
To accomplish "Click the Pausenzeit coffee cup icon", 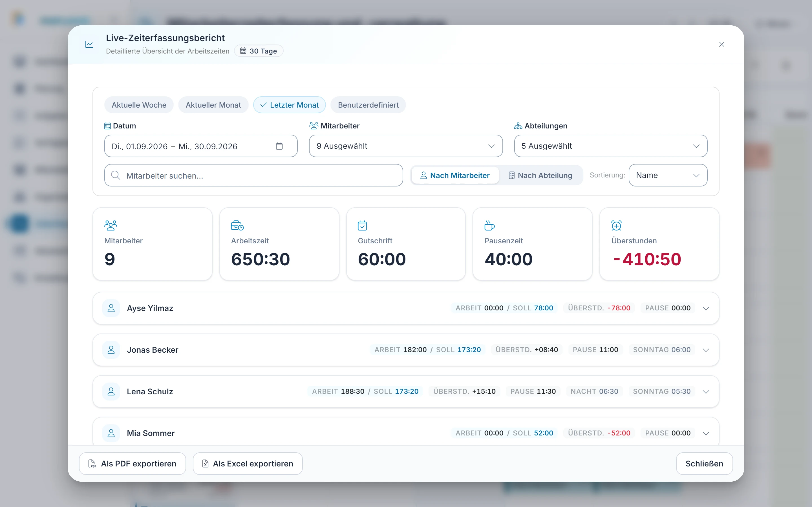I will coord(489,225).
